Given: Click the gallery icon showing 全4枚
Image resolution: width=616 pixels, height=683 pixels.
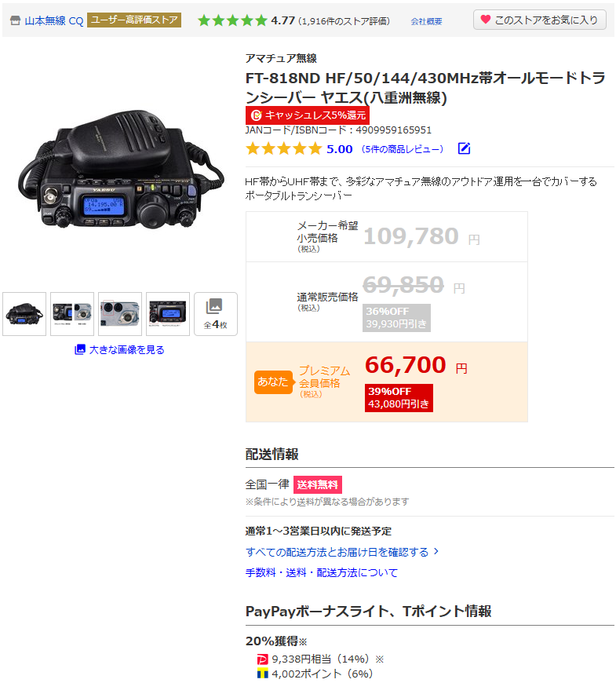Looking at the screenshot, I should pyautogui.click(x=216, y=313).
